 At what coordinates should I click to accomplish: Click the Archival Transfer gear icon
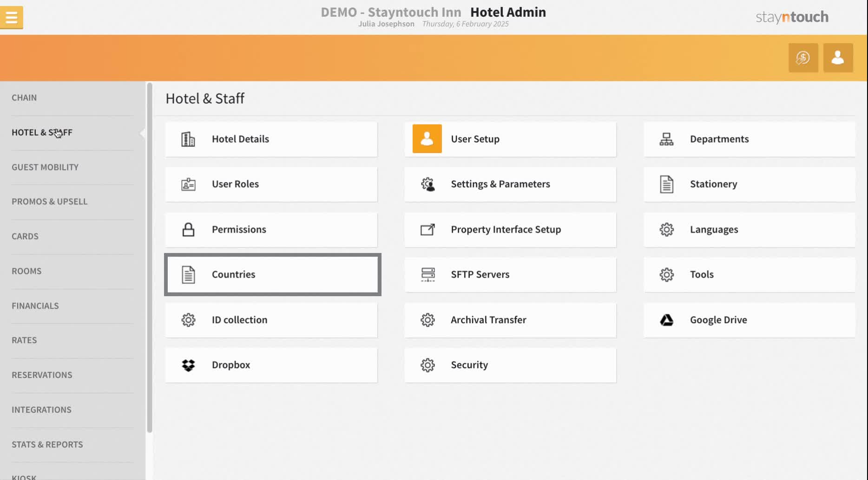tap(427, 320)
